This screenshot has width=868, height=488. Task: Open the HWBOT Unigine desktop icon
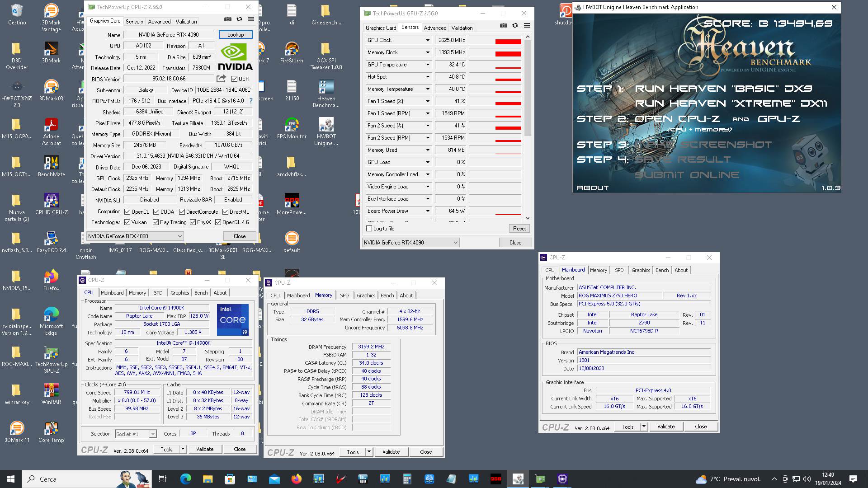tap(326, 132)
